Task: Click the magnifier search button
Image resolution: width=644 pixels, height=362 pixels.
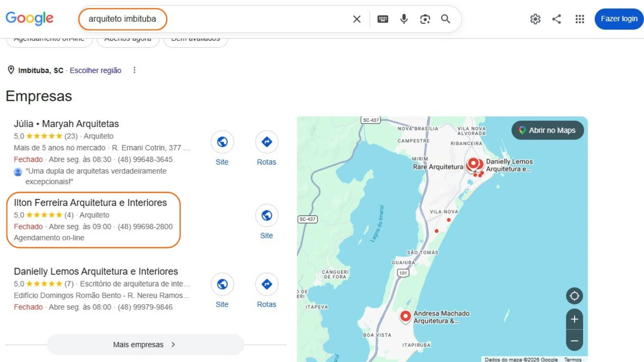Action: 445,19
